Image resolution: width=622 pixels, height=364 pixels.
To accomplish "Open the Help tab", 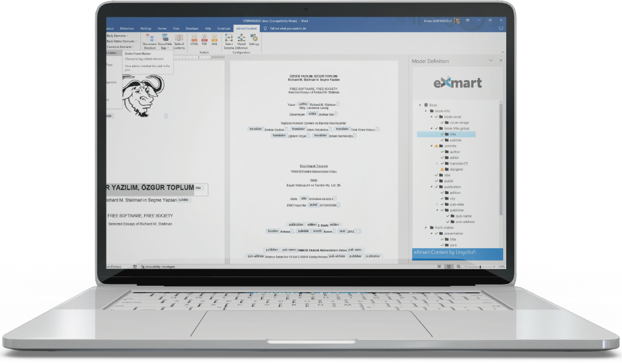I will click(208, 28).
